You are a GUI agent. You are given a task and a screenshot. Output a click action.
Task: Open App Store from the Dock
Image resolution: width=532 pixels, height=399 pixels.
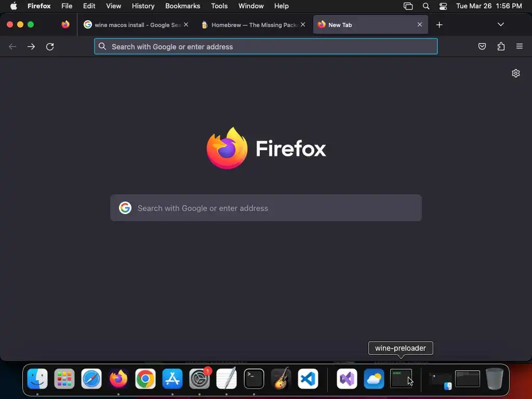(x=172, y=379)
